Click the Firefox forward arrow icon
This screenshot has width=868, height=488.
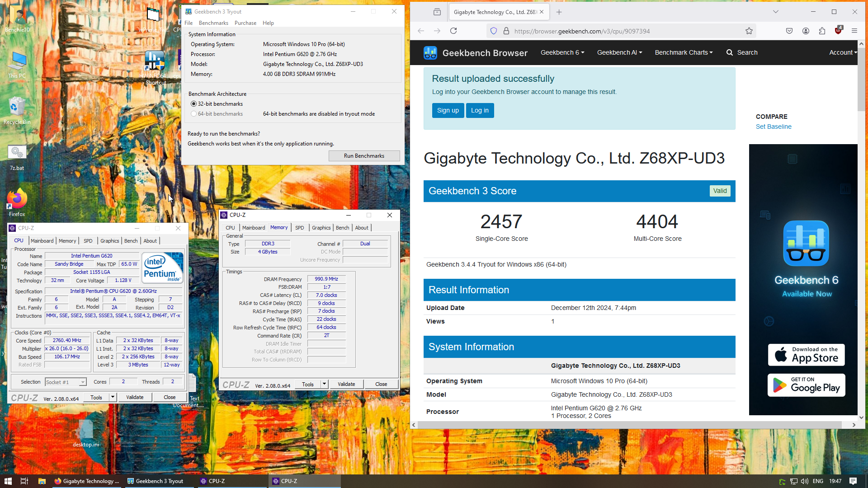(x=437, y=31)
